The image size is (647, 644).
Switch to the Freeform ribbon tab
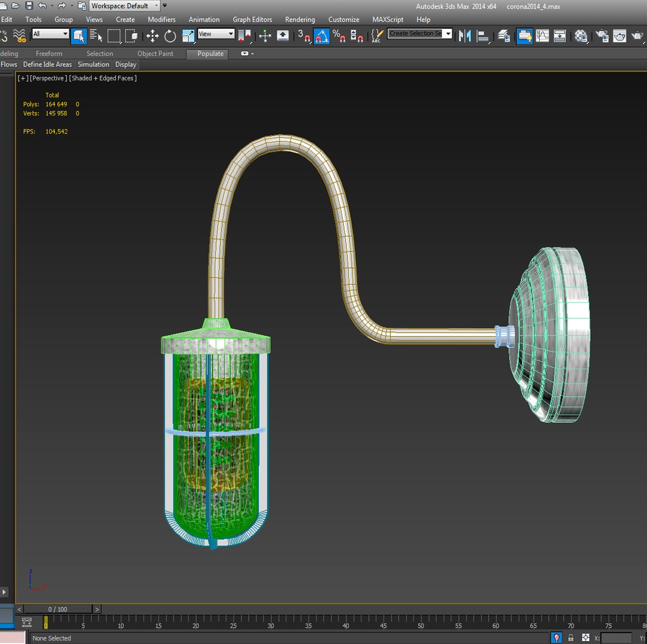[x=49, y=54]
